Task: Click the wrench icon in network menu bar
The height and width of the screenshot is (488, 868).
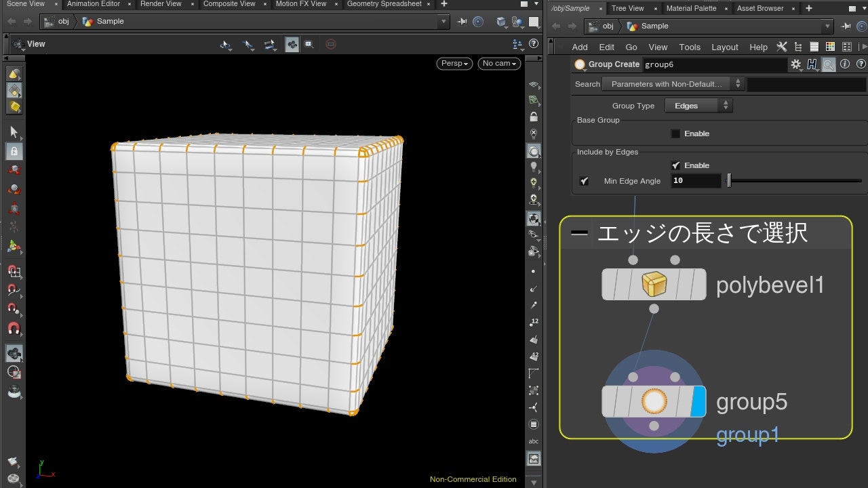Action: point(782,47)
